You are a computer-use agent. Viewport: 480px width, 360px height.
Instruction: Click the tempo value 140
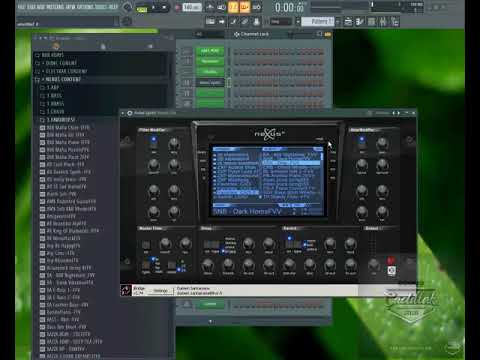pos(192,7)
